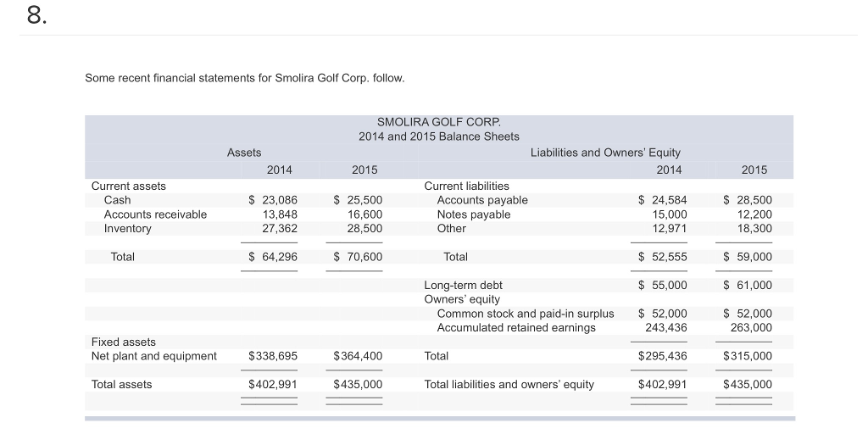Select owners' equity total $315,000
This screenshot has height=434, width=868.
748,356
